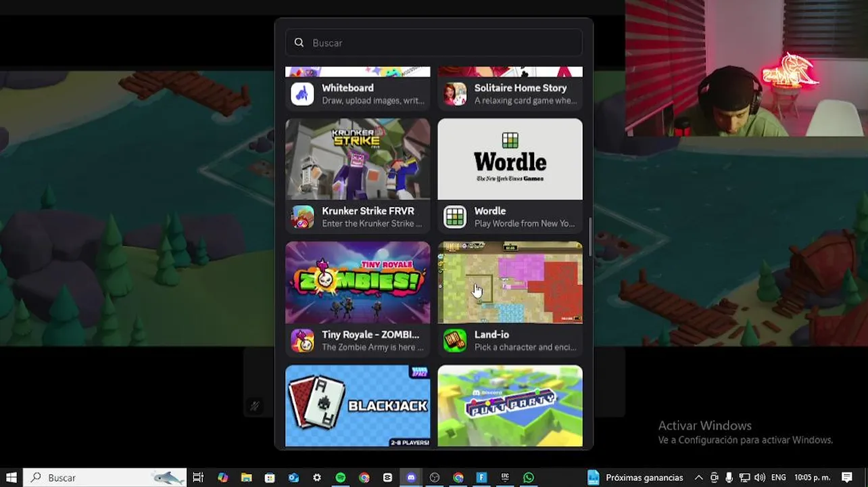Open File Explorer from the taskbar
Viewport: 868px width, 487px height.
click(x=246, y=478)
